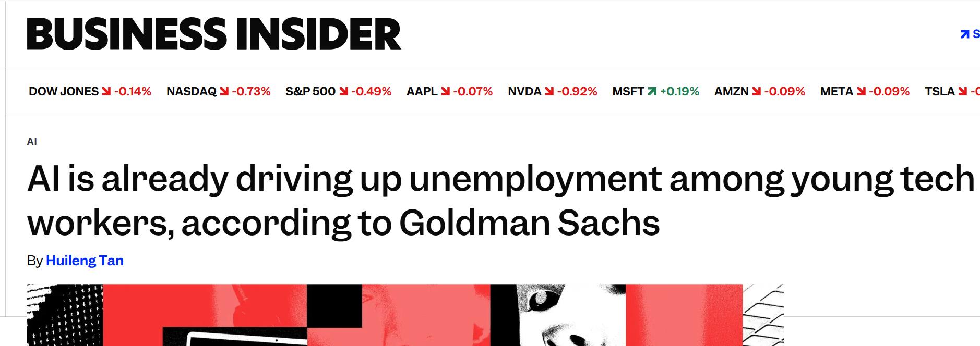Click the green up arrow beside MSFT

[652, 92]
